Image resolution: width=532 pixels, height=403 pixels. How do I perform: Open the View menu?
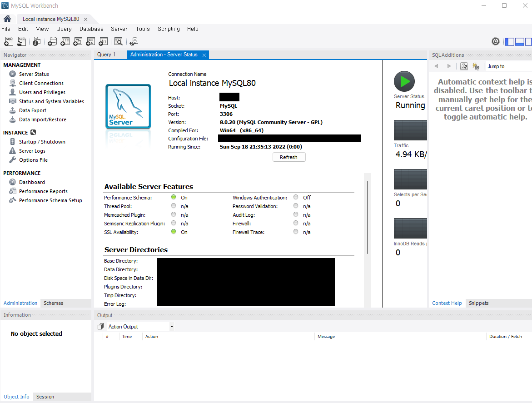pos(42,29)
